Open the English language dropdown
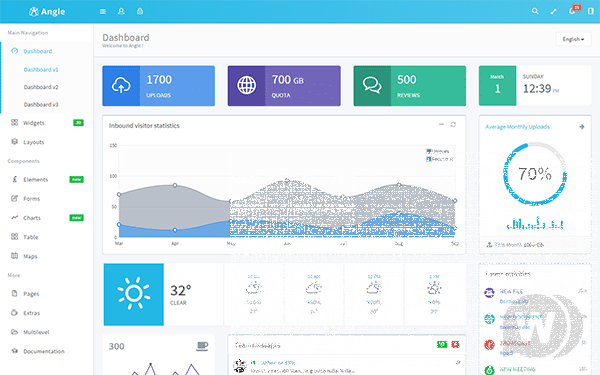The height and width of the screenshot is (375, 600). tap(573, 39)
